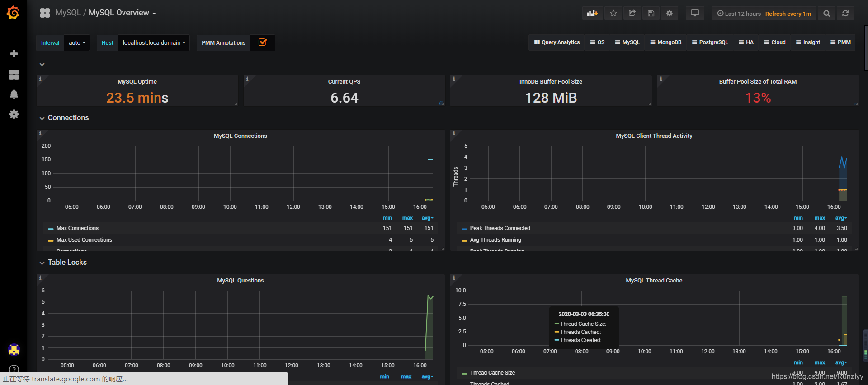
Task: Open info icon on Current QPS panel
Action: [x=247, y=79]
